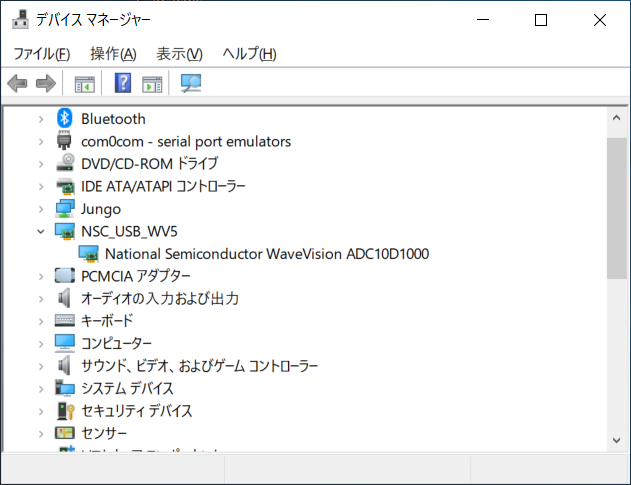Select 'DVD/CD-ROM ドライブ' label
Viewport: 631px width, 485px height.
click(150, 164)
